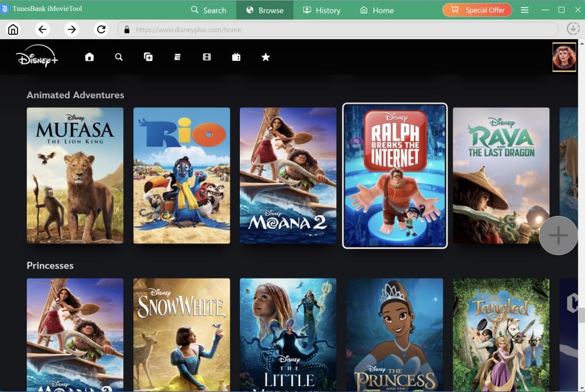The height and width of the screenshot is (392, 585).
Task: Open Disney+ home icon in navigation
Action: pyautogui.click(x=89, y=57)
